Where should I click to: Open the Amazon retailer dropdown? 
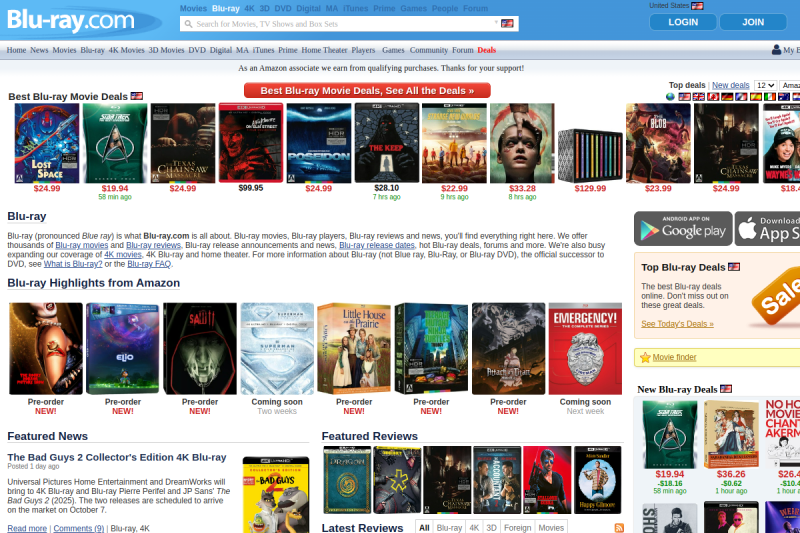point(790,85)
